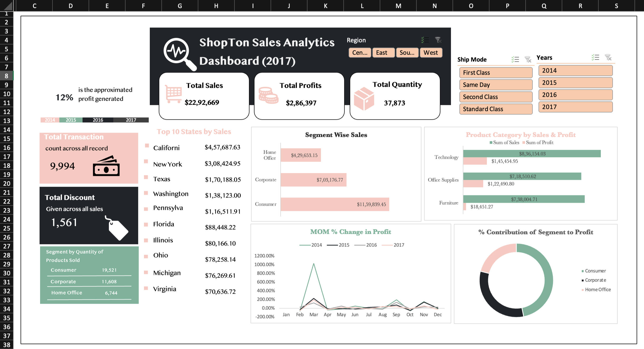Toggle multi-select on Ship Mode slicer
This screenshot has height=349, width=644.
pos(515,59)
